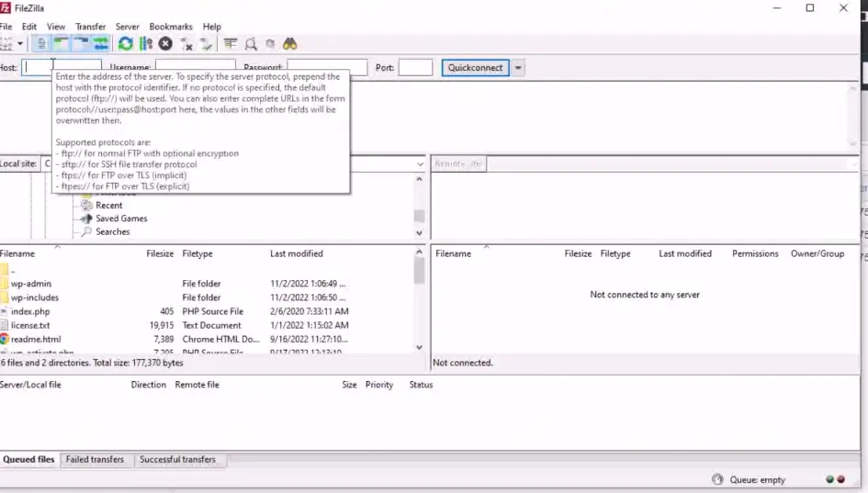Image resolution: width=868 pixels, height=493 pixels.
Task: Toggle message log display
Action: click(41, 44)
